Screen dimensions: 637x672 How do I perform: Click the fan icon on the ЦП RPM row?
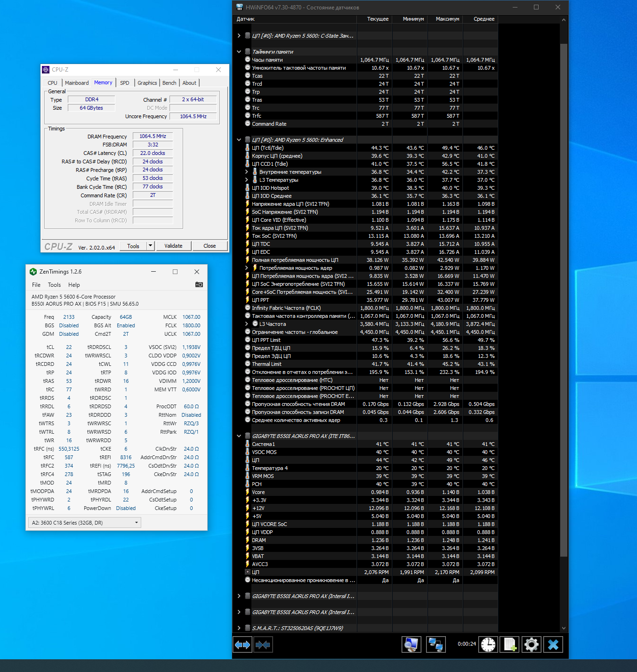(x=248, y=572)
